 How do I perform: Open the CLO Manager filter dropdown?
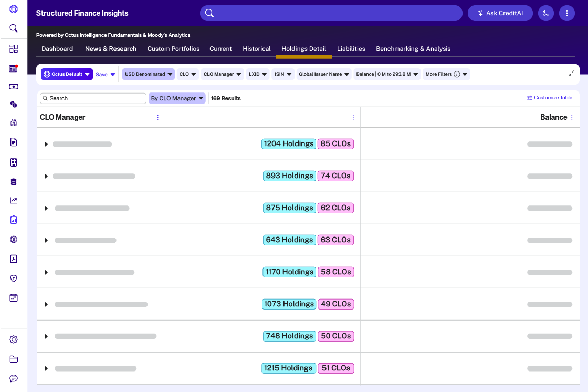(223, 74)
